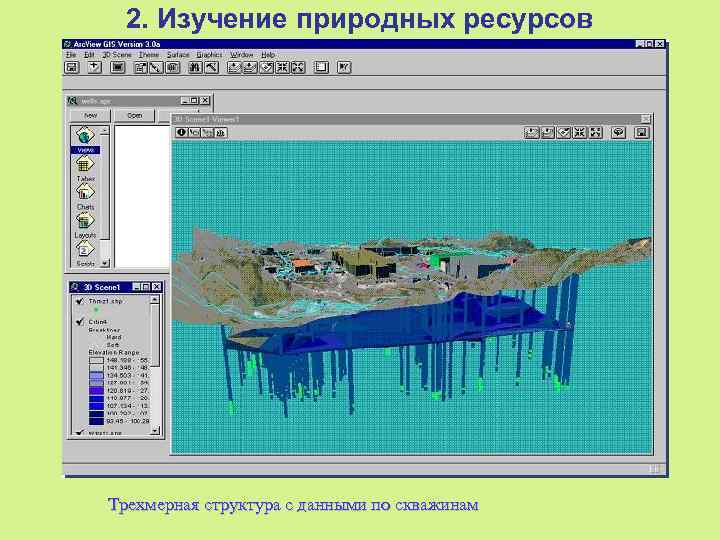Open the Help menu
Image resolution: width=720 pixels, height=540 pixels.
pos(268,55)
